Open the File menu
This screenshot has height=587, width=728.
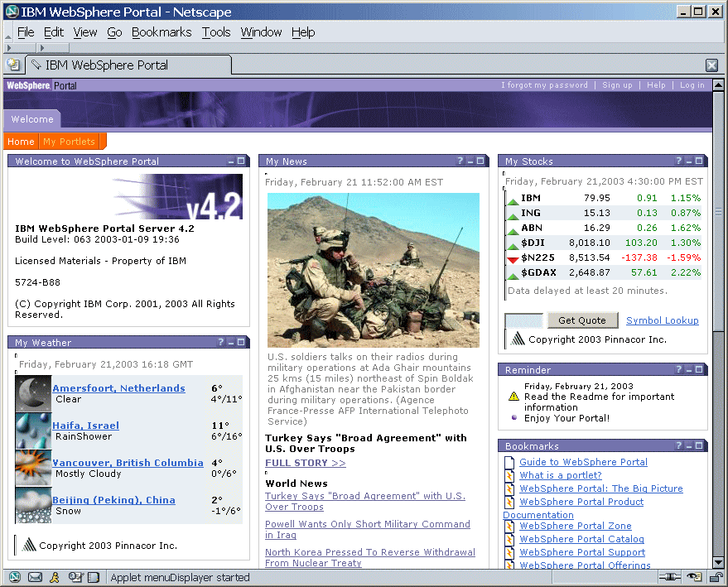point(26,32)
